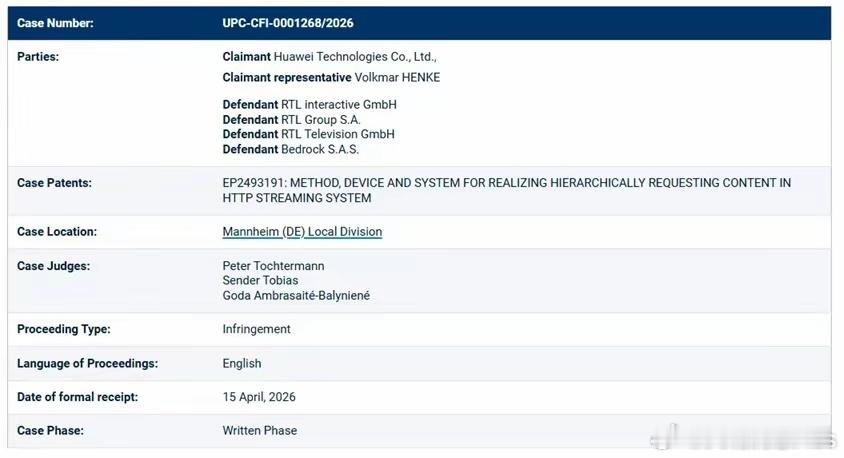
Task: Click case number UPC-CFI-0001268/2026 header
Action: click(288, 23)
